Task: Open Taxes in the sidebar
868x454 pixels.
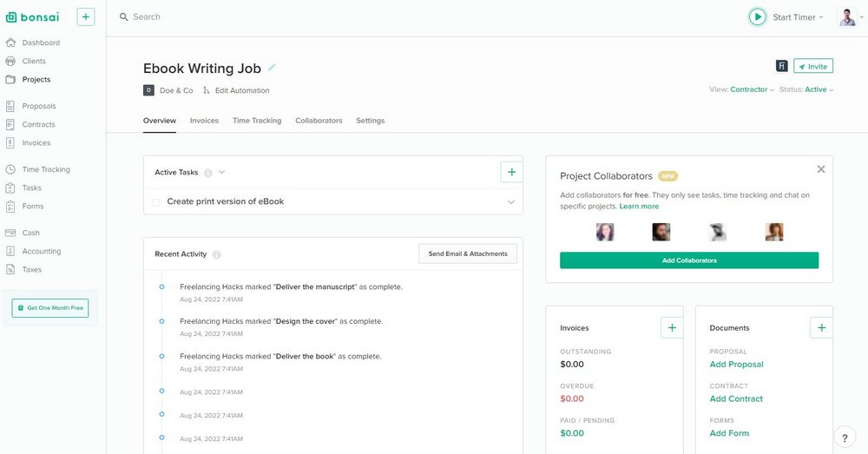Action: (x=31, y=270)
